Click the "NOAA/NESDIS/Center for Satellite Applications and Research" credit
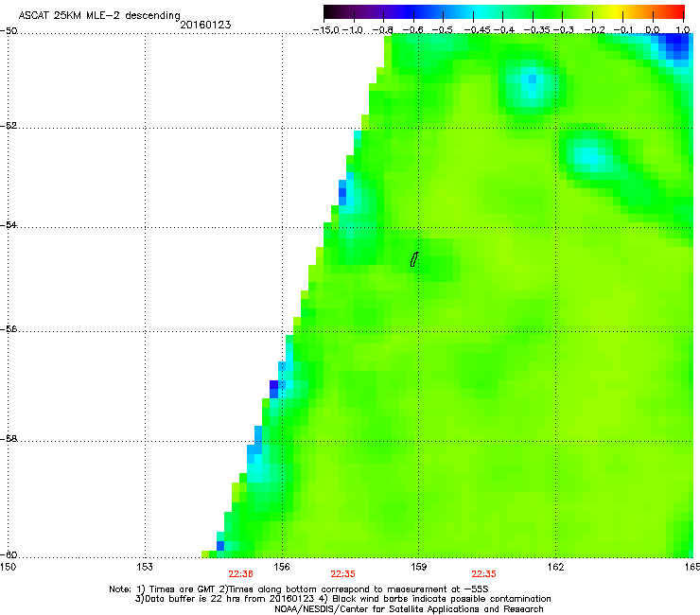This screenshot has width=700, height=615. pos(409,609)
